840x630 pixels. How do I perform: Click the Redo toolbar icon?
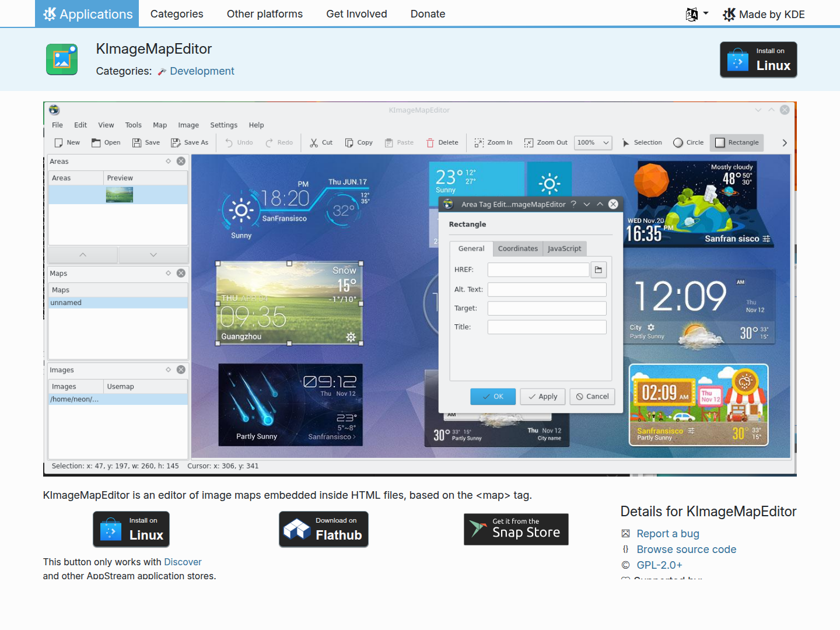(x=269, y=143)
